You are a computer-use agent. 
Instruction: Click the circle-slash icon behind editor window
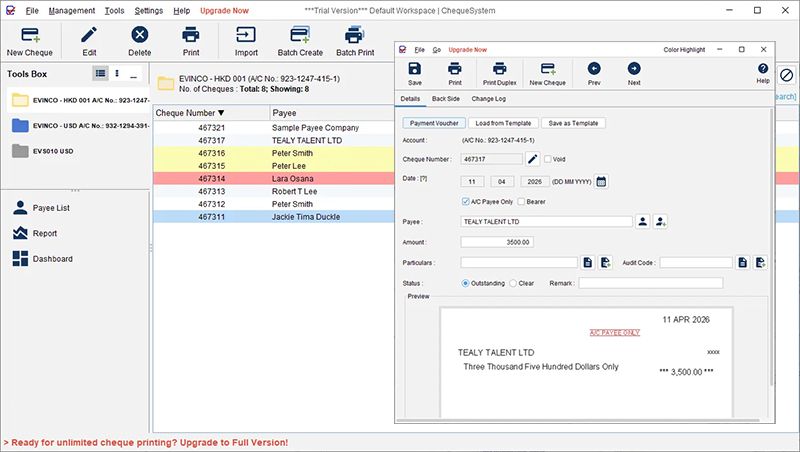pos(786,75)
